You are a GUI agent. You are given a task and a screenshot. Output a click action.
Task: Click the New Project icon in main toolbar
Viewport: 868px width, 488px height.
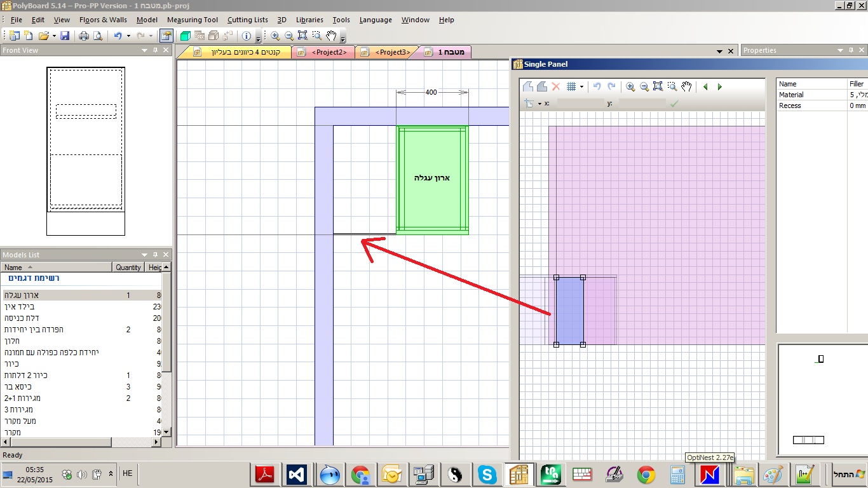click(x=15, y=36)
